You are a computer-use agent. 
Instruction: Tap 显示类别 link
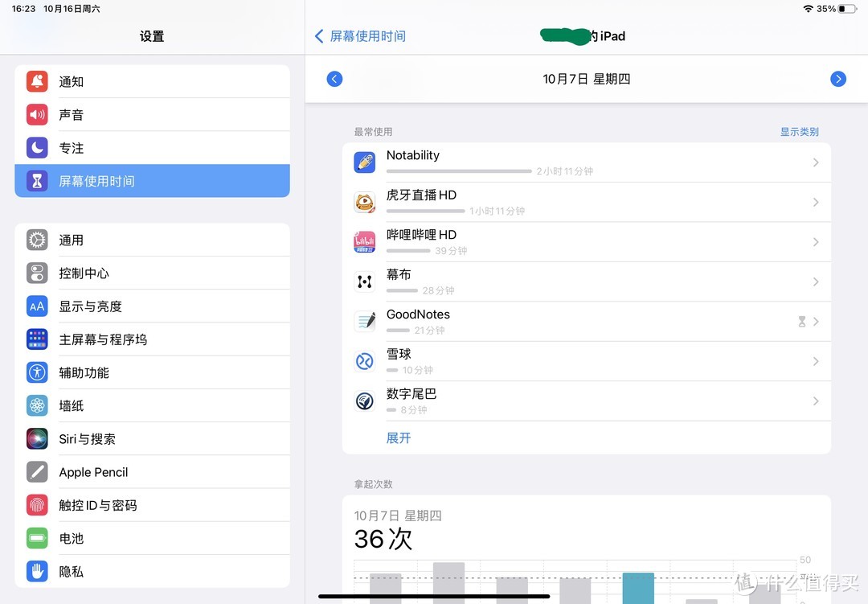pos(800,132)
